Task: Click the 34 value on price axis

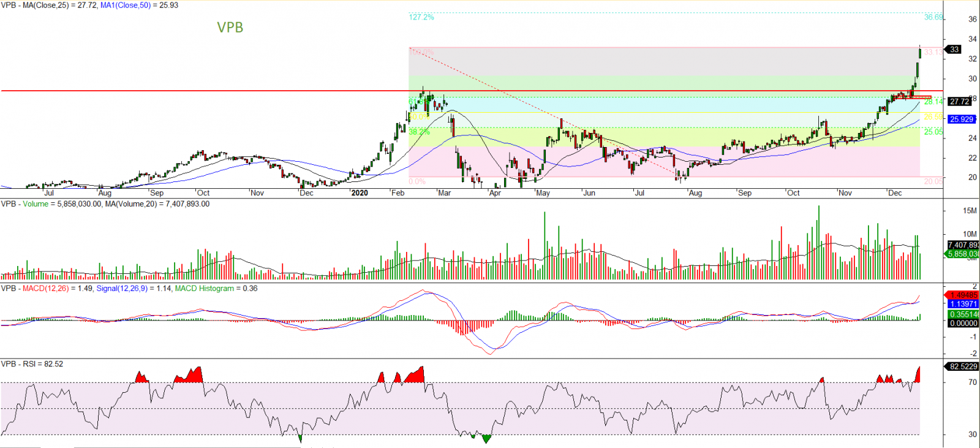Action: tap(973, 39)
